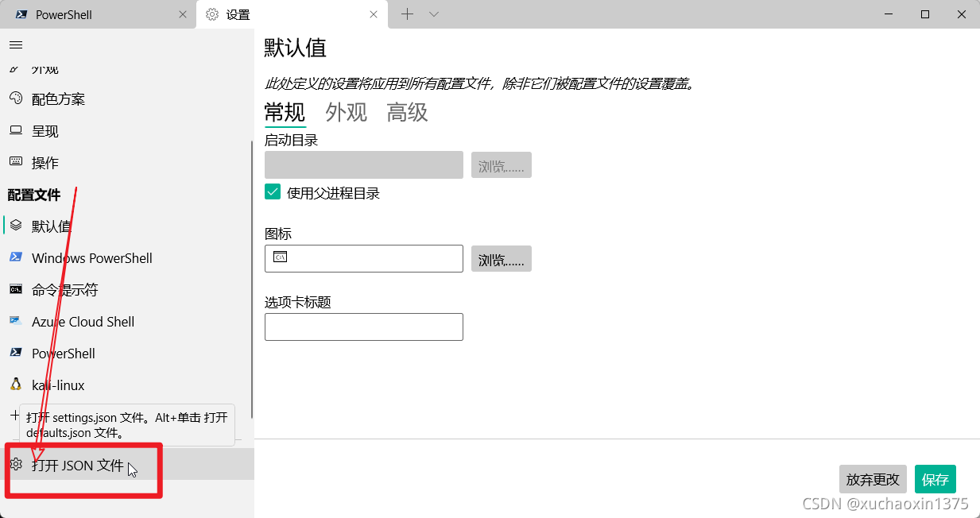The height and width of the screenshot is (518, 980).
Task: Click the 启动目录 text field
Action: [x=364, y=164]
